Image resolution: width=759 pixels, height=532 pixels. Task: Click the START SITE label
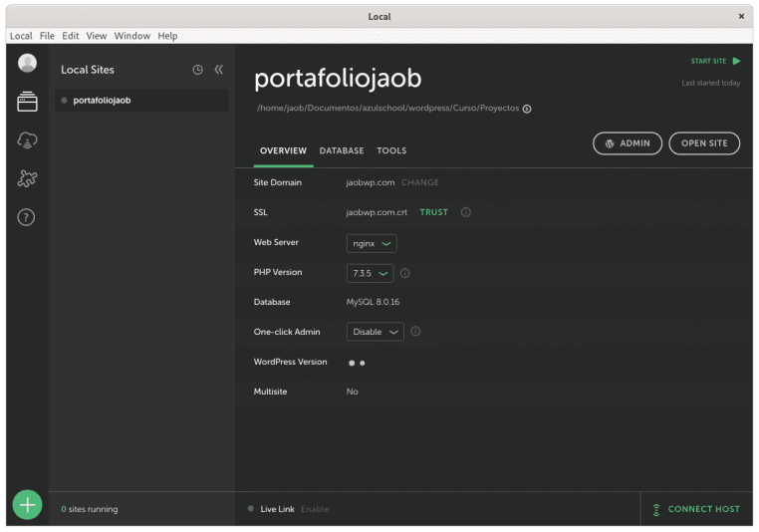[x=708, y=61]
